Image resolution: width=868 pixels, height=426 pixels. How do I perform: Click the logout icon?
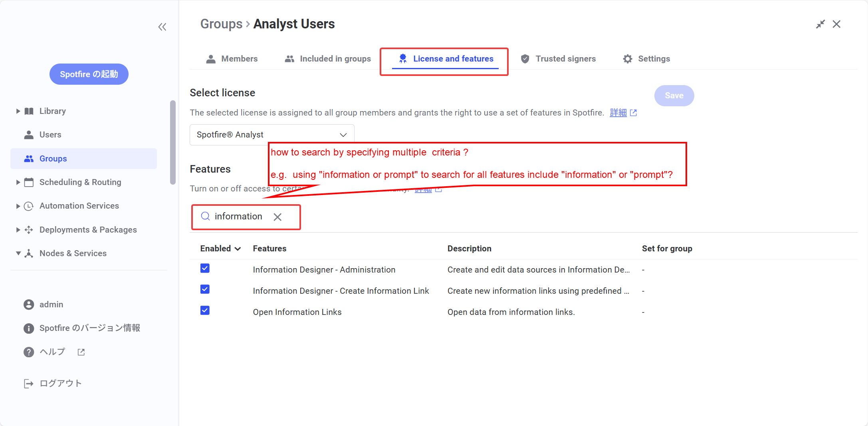coord(29,384)
